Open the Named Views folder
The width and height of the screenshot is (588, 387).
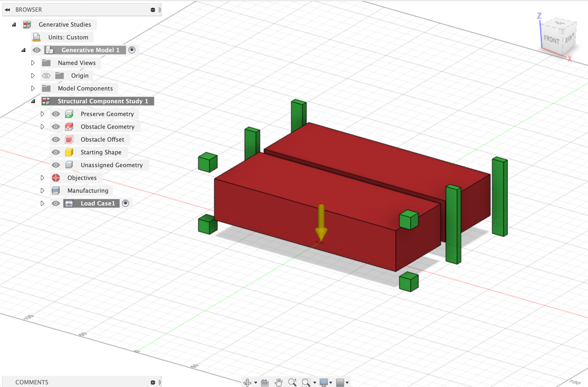(x=33, y=63)
